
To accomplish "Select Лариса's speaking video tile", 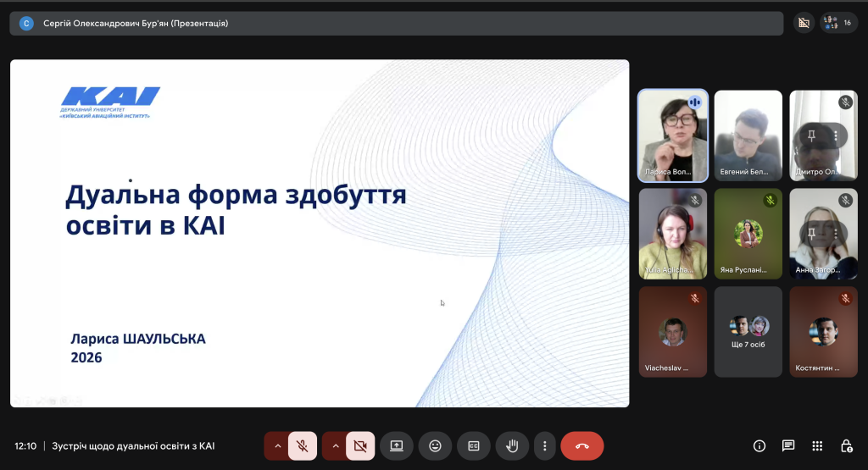I will pyautogui.click(x=672, y=135).
